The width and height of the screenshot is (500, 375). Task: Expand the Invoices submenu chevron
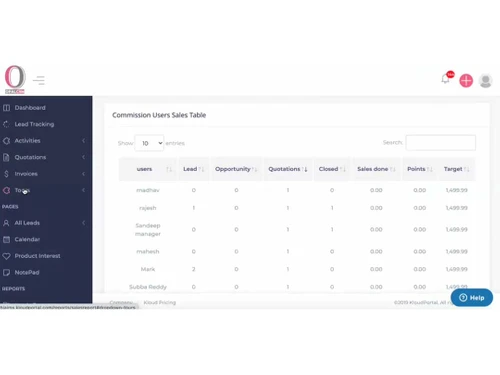[83, 174]
